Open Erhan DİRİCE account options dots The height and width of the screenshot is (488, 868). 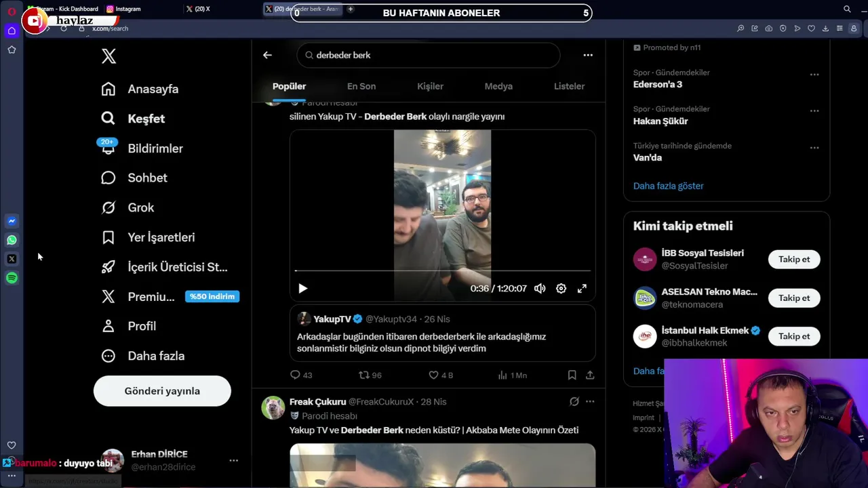[x=233, y=460]
